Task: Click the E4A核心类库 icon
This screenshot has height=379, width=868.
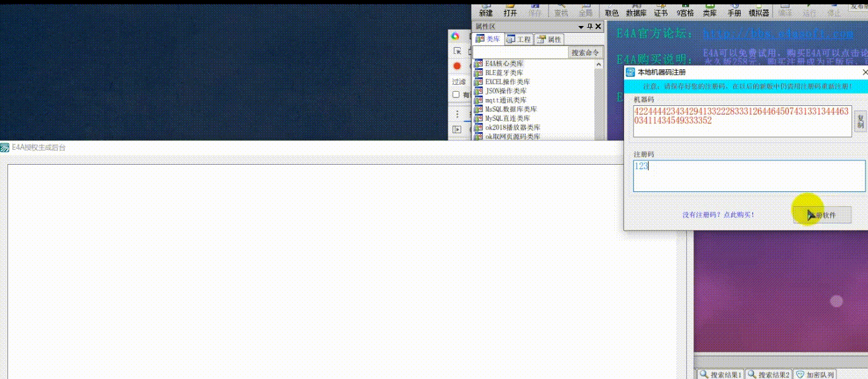Action: pos(478,64)
